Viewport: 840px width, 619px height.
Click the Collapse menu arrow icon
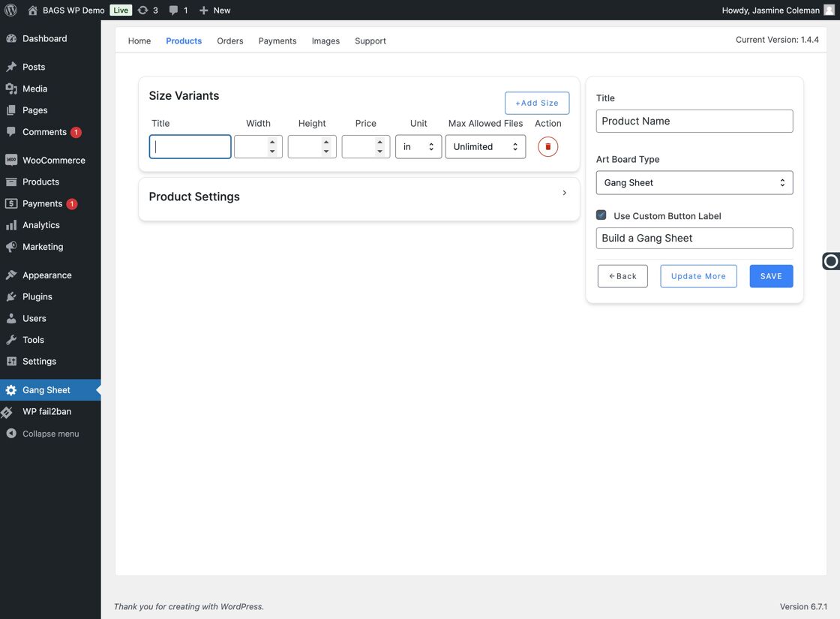(x=11, y=434)
